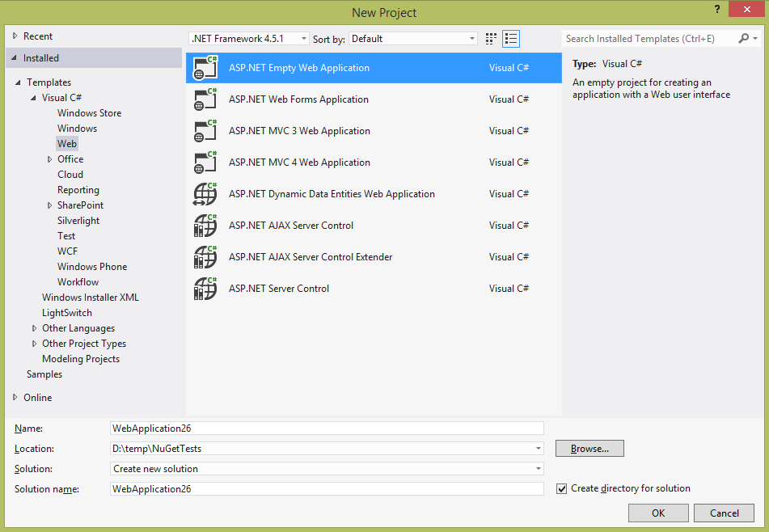Select the Workflow tree item
The height and width of the screenshot is (532, 769).
coord(78,282)
